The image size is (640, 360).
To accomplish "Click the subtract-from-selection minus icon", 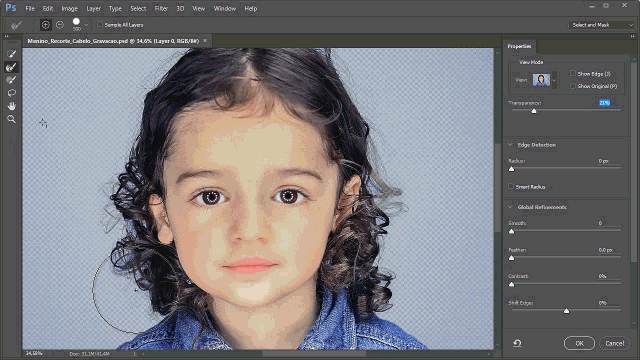I will pyautogui.click(x=60, y=25).
